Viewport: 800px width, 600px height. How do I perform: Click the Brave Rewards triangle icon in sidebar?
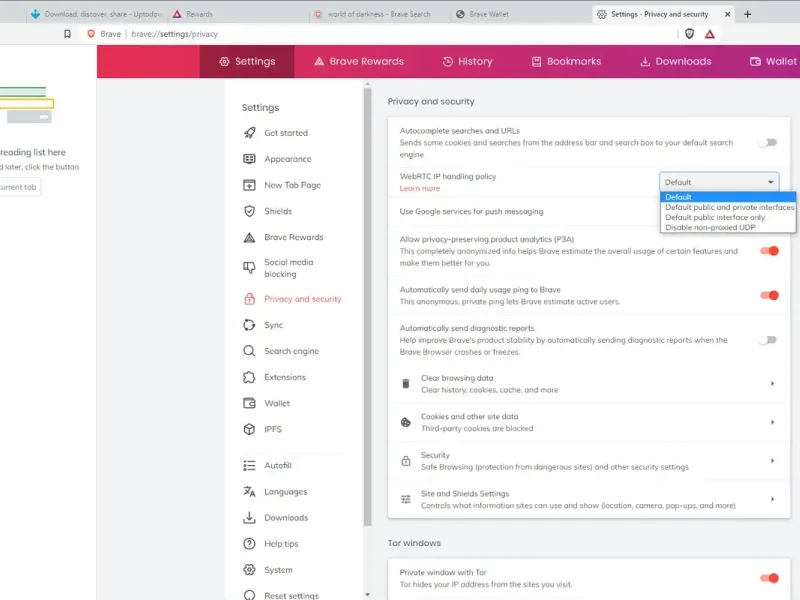click(249, 237)
